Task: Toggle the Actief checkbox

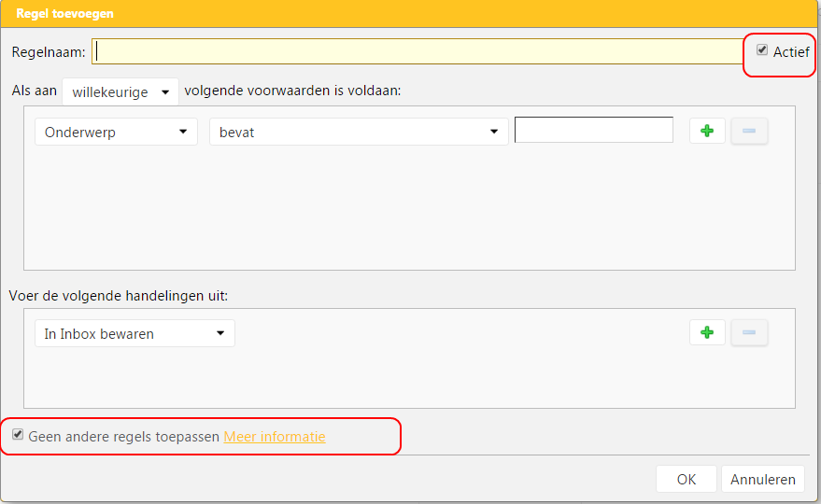Action: click(x=762, y=50)
